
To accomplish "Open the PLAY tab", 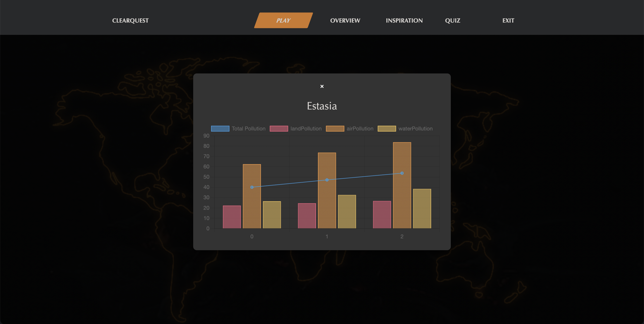I will coord(283,21).
